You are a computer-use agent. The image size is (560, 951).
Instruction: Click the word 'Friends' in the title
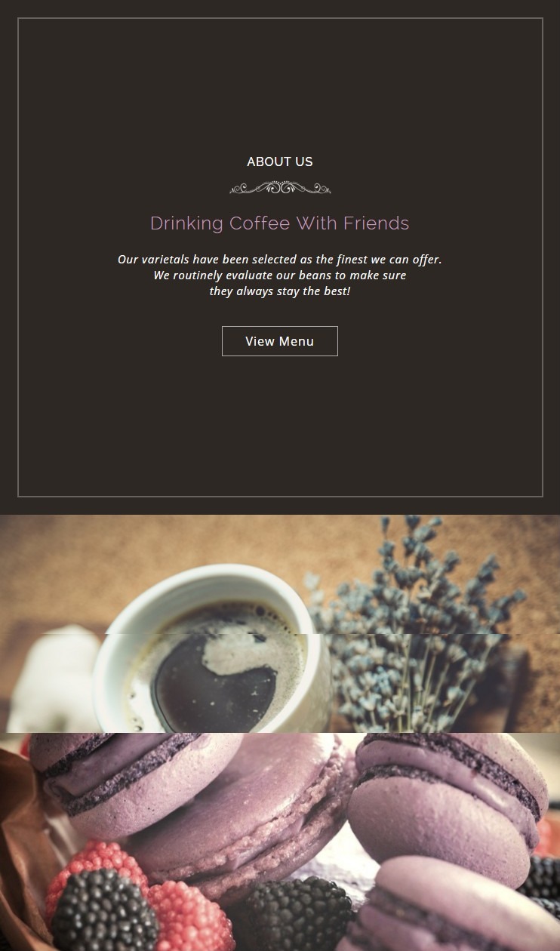click(x=376, y=223)
